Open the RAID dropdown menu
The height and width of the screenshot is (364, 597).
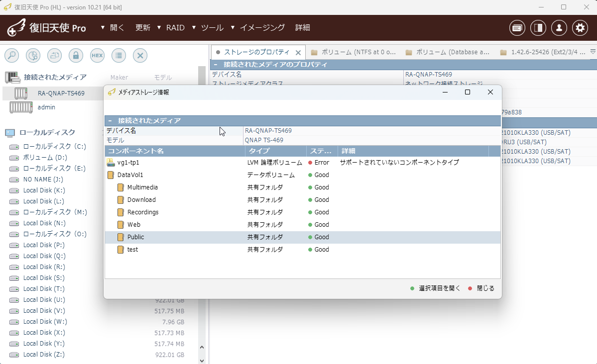click(x=171, y=28)
